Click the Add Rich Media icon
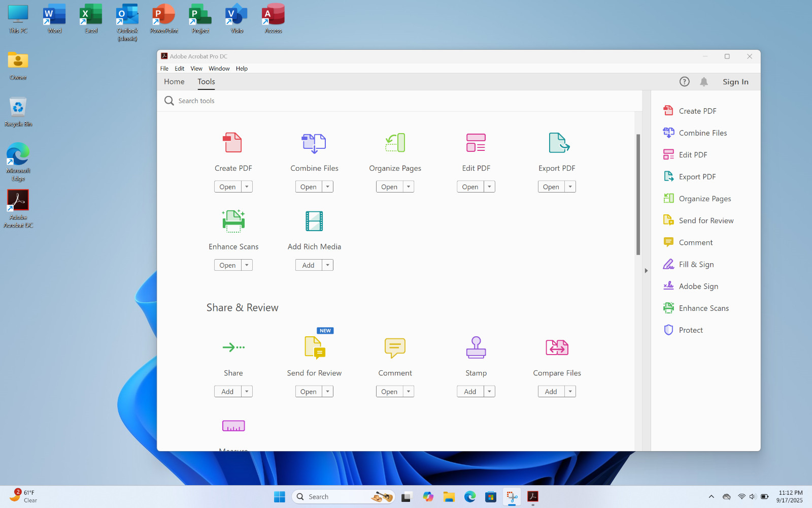This screenshot has height=508, width=812. pyautogui.click(x=314, y=221)
